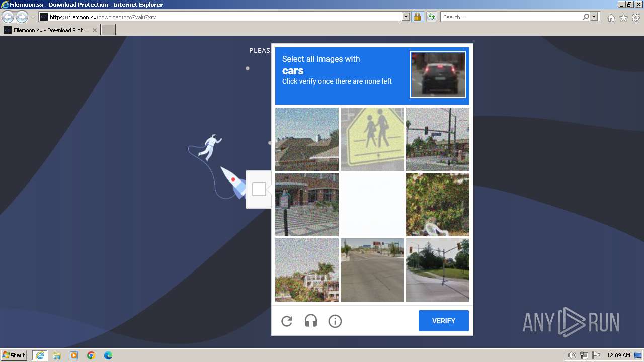Open the Tools gear icon
This screenshot has height=362, width=644.
pos(636,18)
